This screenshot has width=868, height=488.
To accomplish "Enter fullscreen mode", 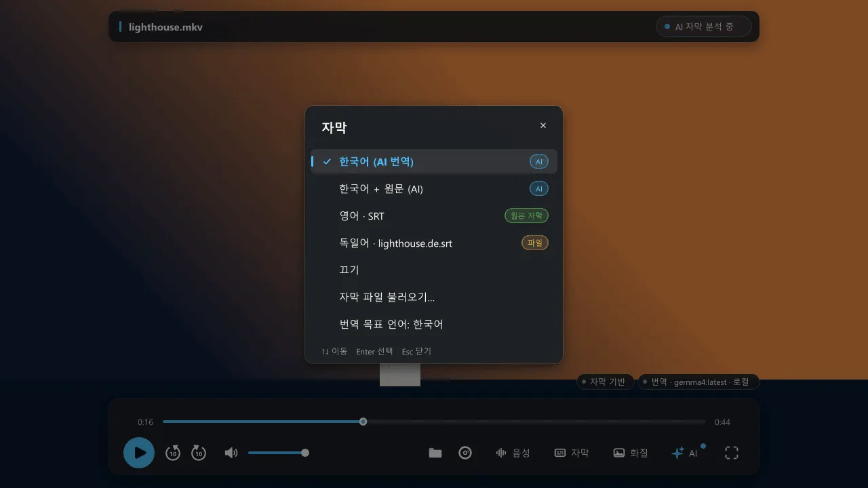I will click(x=732, y=453).
